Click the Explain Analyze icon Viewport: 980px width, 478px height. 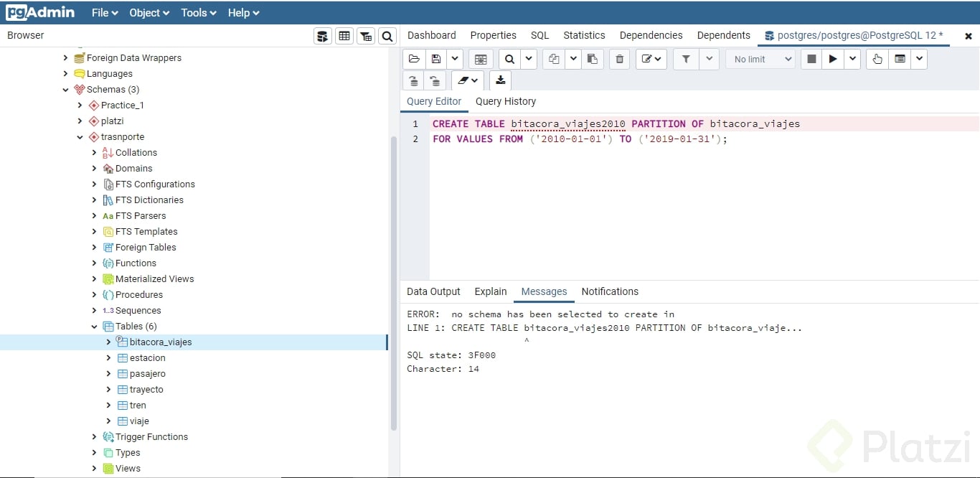(900, 59)
